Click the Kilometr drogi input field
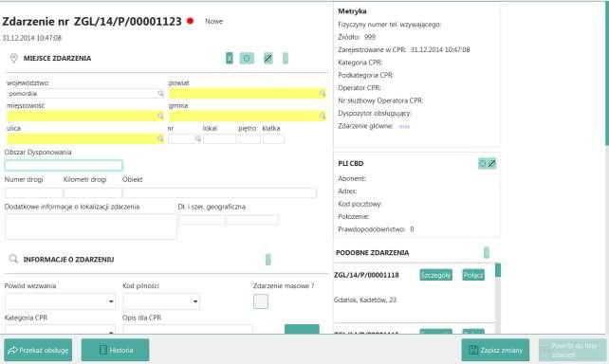Viewport: 609px width, 364px height. 93,192
